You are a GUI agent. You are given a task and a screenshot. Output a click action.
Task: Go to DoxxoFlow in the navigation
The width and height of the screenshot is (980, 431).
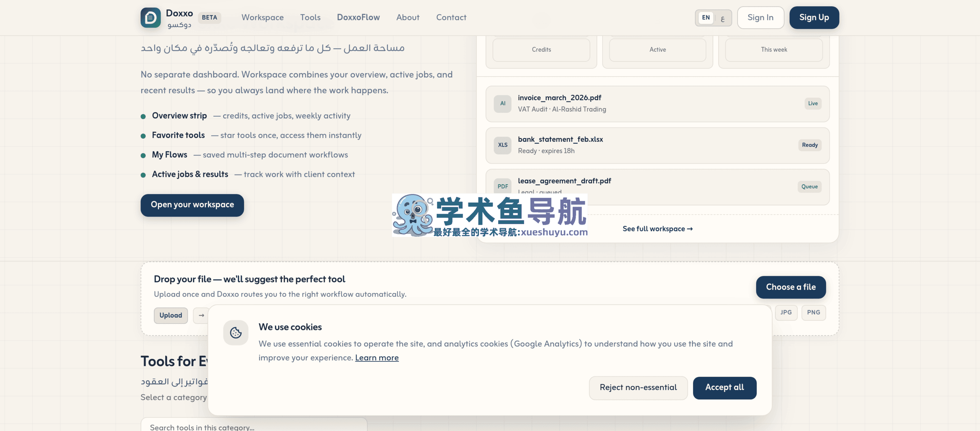click(358, 18)
